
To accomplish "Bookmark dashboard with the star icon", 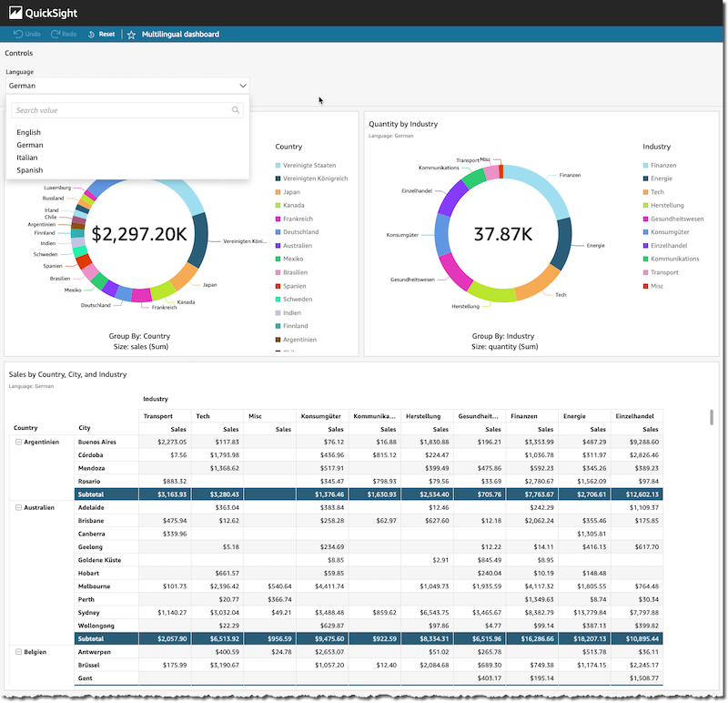I will tap(131, 35).
